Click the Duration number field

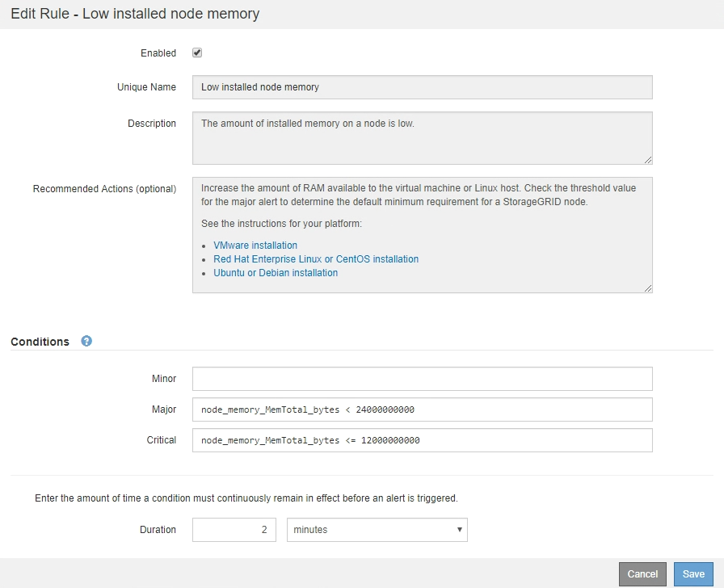point(234,530)
